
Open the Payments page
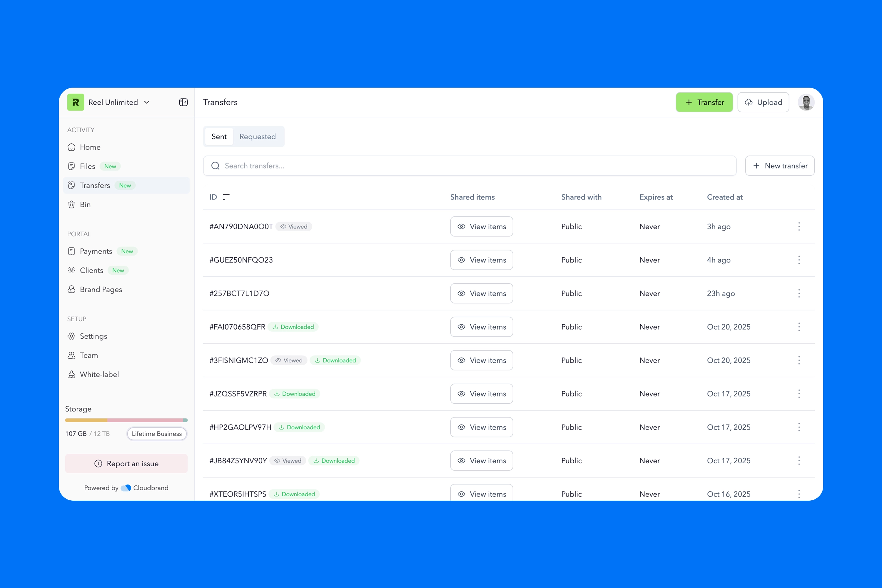tap(96, 251)
